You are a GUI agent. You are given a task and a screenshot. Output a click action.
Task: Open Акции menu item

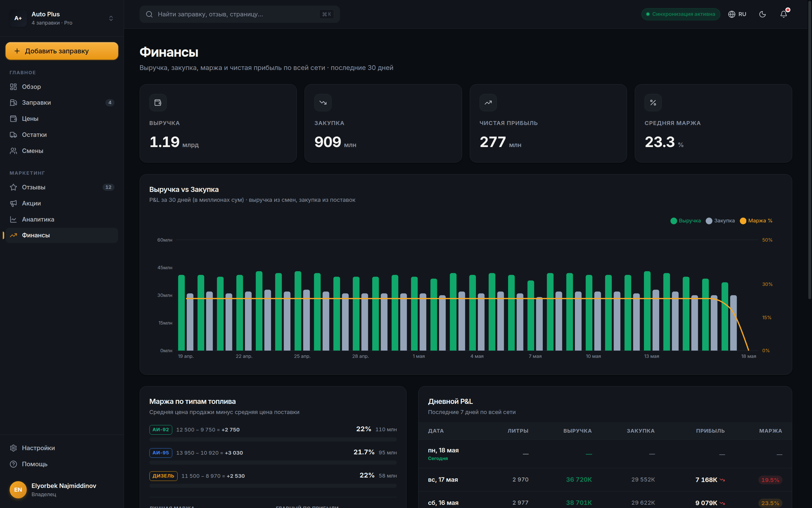click(x=62, y=203)
